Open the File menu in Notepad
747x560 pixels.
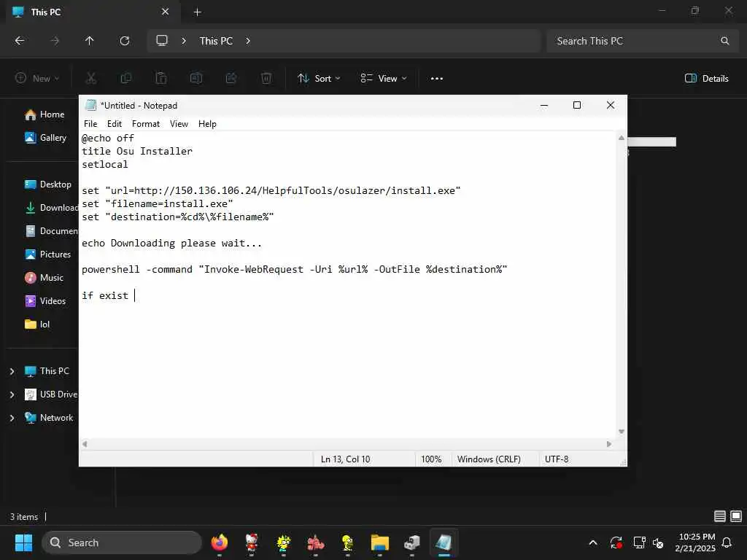(90, 124)
